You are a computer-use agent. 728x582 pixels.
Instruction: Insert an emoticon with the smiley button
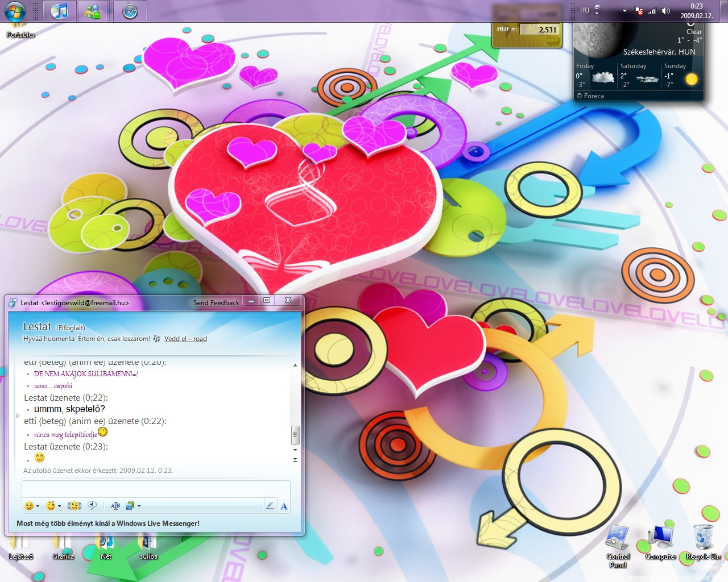pos(29,506)
